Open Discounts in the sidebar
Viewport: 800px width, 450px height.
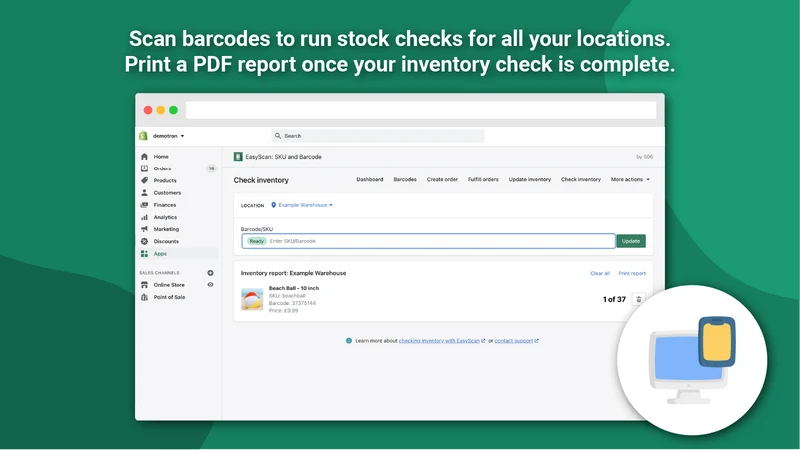(x=166, y=242)
